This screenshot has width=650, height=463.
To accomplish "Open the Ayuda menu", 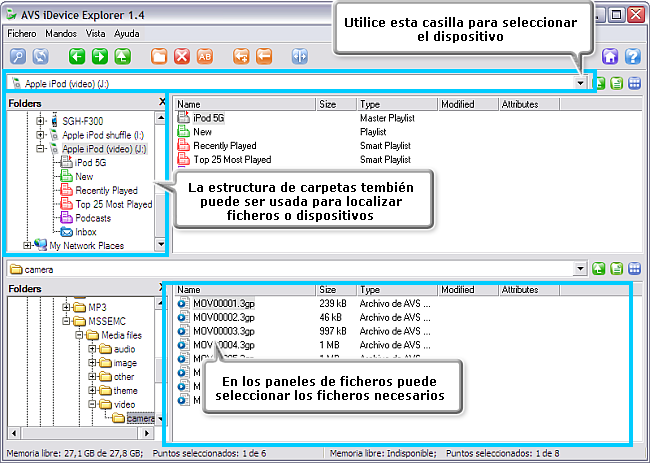I will point(126,34).
